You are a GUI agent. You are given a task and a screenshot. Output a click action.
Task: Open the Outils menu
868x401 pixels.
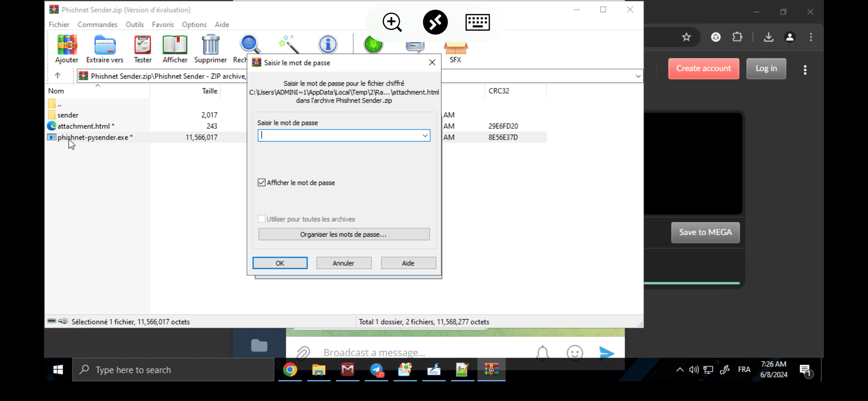point(134,25)
